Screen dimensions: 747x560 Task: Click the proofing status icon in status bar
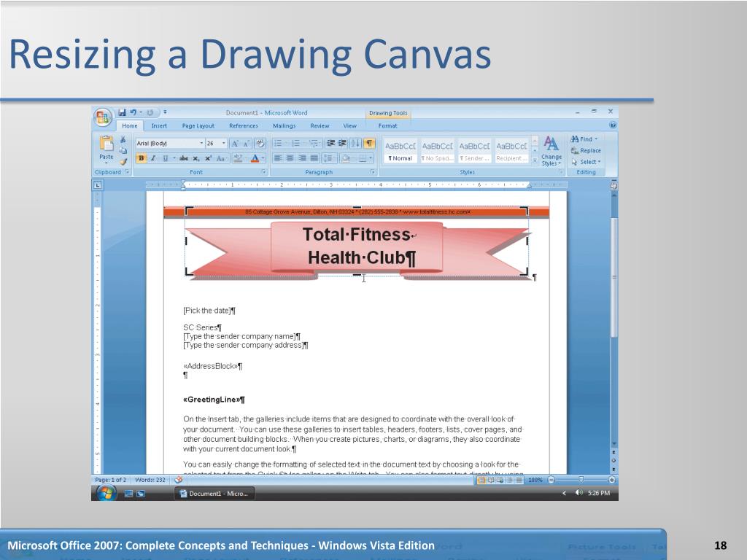click(x=179, y=480)
